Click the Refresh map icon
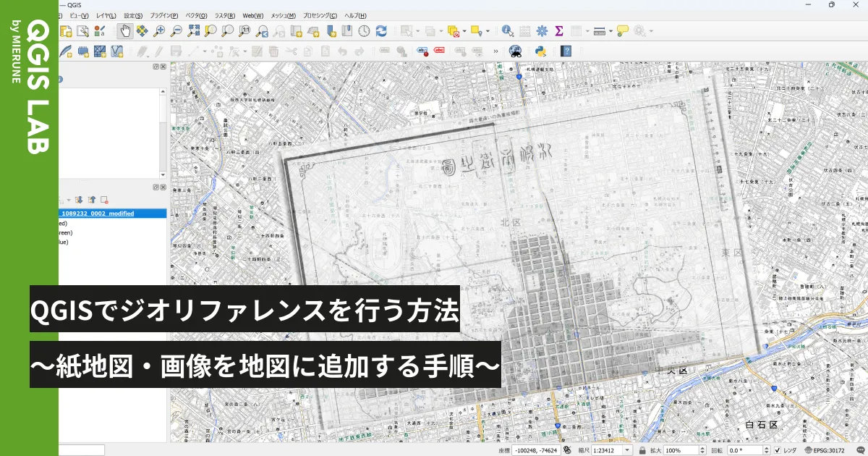The height and width of the screenshot is (456, 868). (x=381, y=31)
